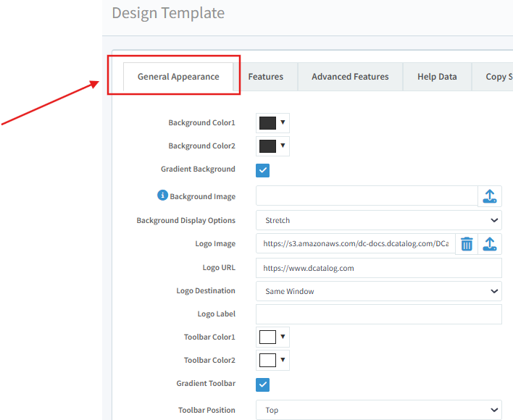Click the Background Image text field
Image resolution: width=513 pixels, height=420 pixels.
[366, 196]
